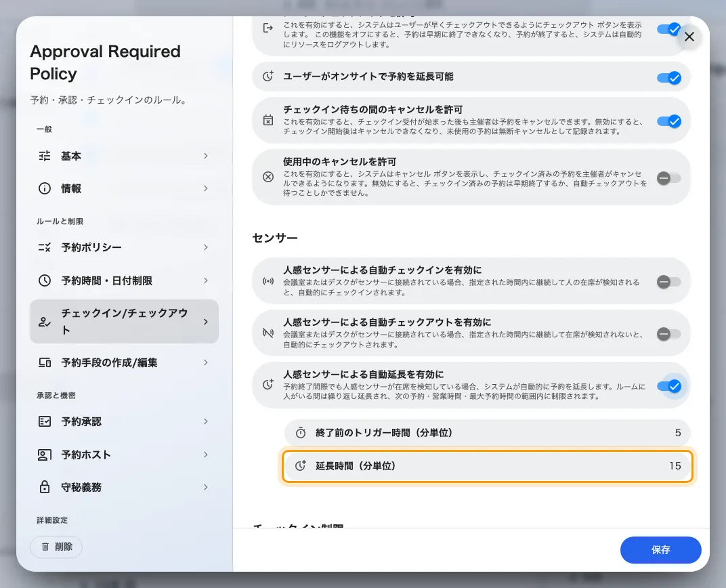The image size is (726, 588).
Task: Expand the 守秘義務 chevron
Action: (206, 487)
